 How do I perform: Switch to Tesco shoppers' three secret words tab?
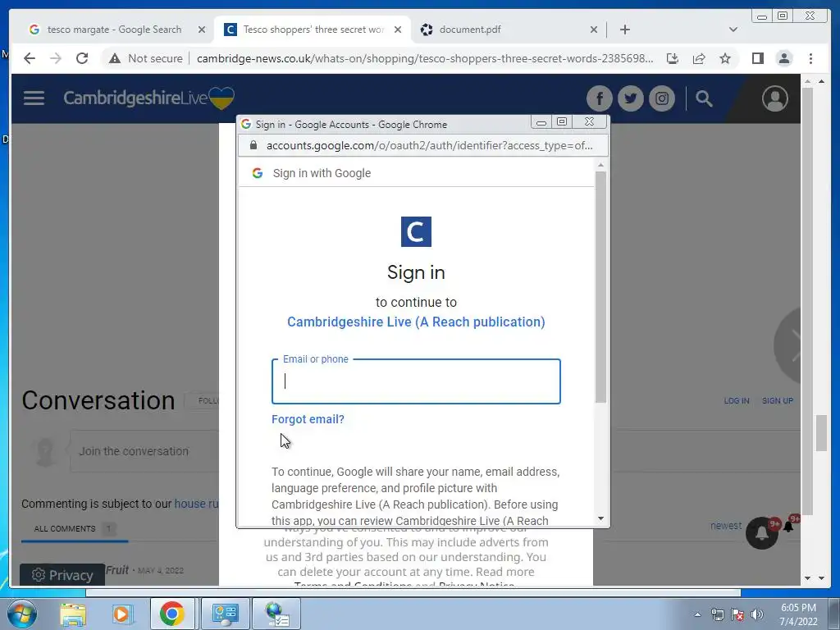click(313, 30)
